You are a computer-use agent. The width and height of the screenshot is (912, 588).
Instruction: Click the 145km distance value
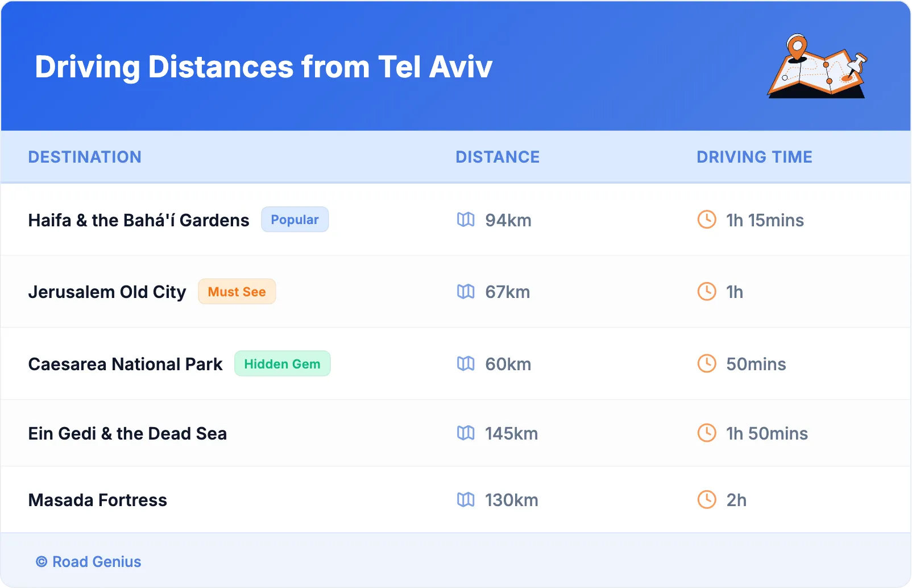pyautogui.click(x=512, y=433)
